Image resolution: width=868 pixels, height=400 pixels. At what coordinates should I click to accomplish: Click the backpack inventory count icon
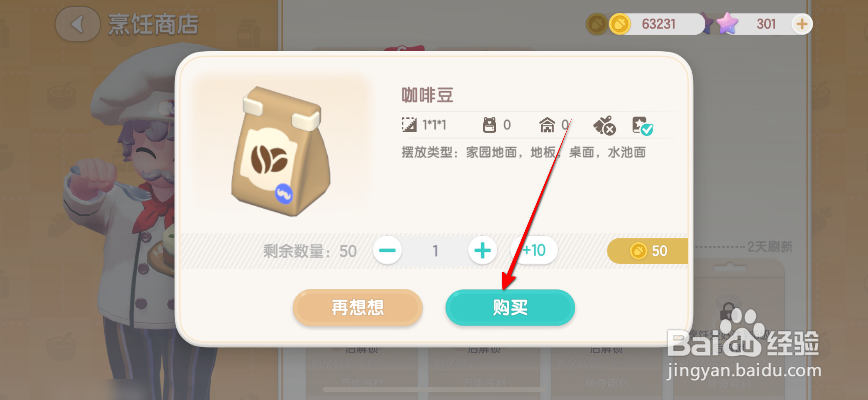[x=489, y=125]
